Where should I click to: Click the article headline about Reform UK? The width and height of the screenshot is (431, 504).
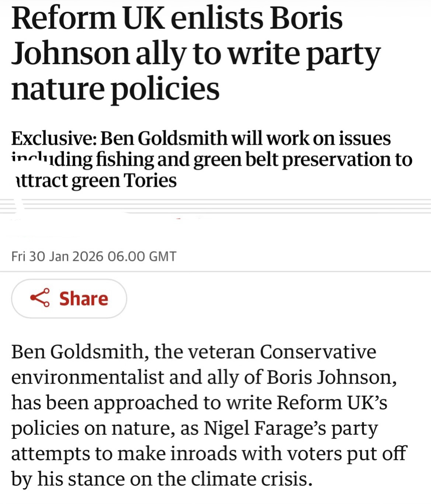point(195,53)
